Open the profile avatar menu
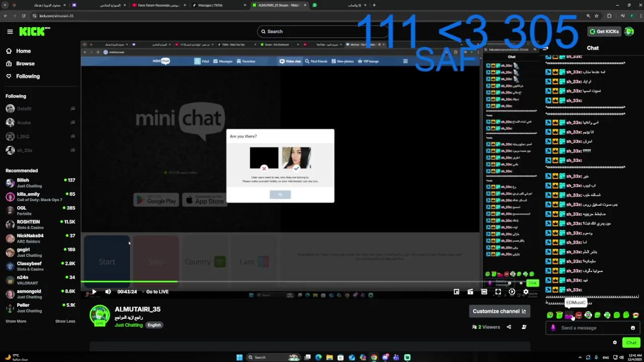 629,32
